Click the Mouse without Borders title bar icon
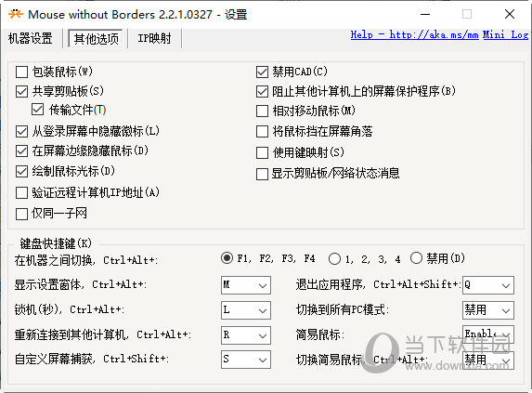This screenshot has width=532, height=393. [x=16, y=14]
